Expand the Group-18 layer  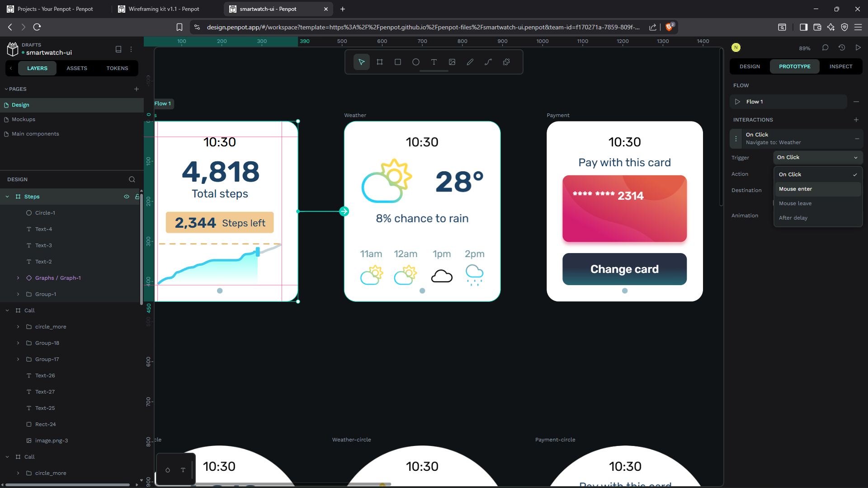[18, 343]
